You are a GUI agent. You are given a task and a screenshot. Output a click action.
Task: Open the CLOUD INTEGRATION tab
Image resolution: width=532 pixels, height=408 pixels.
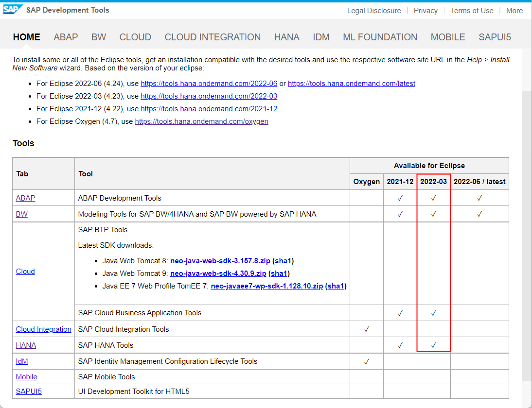(213, 37)
